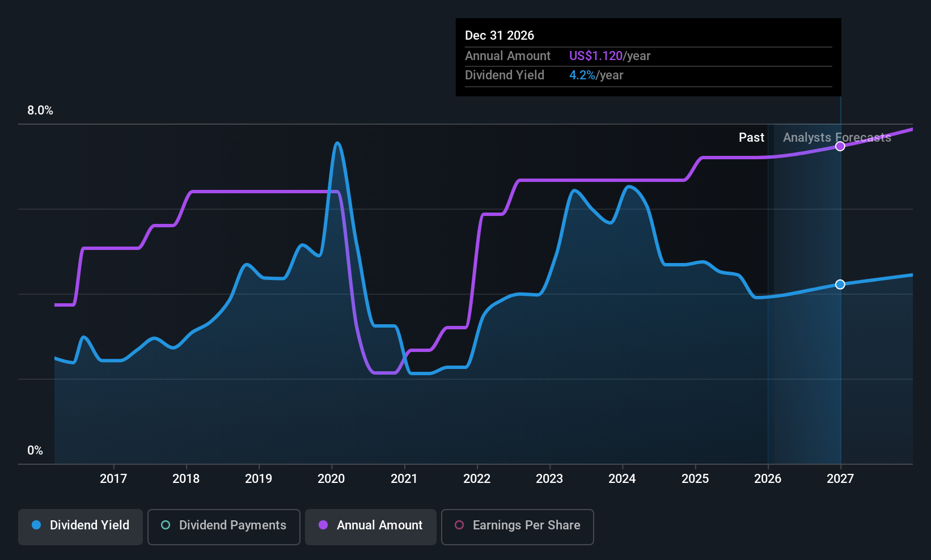Click the dividend yield peak near 2020
The height and width of the screenshot is (560, 931).
[x=337, y=143]
